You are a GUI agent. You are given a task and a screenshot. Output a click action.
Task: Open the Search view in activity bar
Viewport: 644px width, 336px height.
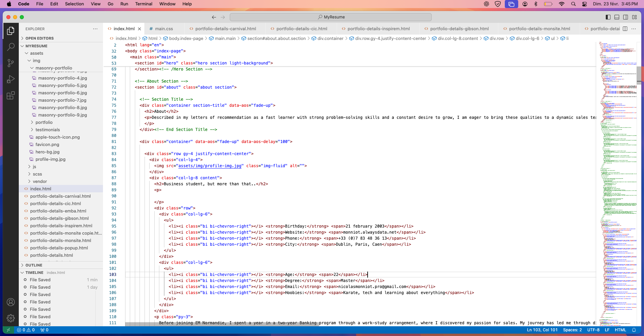click(x=11, y=47)
